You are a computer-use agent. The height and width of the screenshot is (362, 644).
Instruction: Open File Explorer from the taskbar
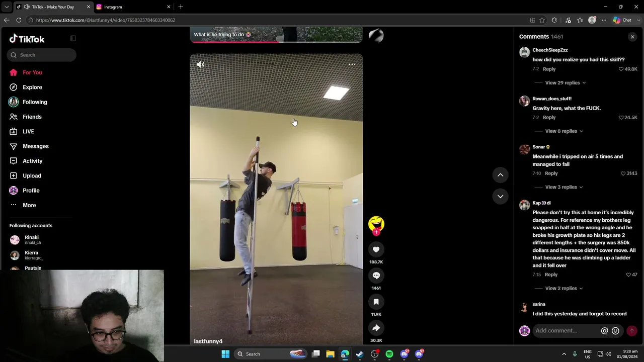[330, 354]
